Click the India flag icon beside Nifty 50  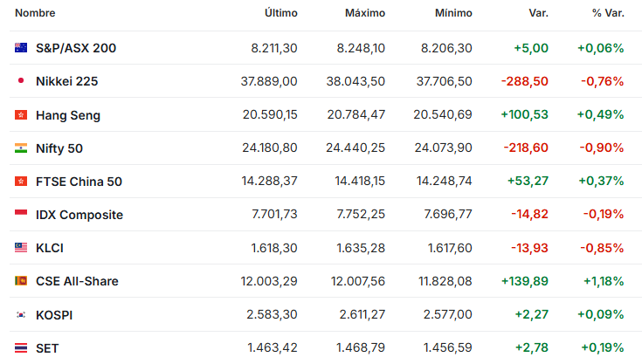(x=21, y=148)
